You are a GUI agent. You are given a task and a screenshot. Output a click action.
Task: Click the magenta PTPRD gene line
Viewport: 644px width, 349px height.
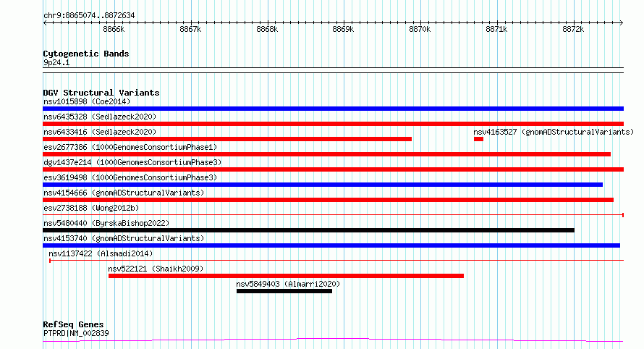(x=333, y=340)
